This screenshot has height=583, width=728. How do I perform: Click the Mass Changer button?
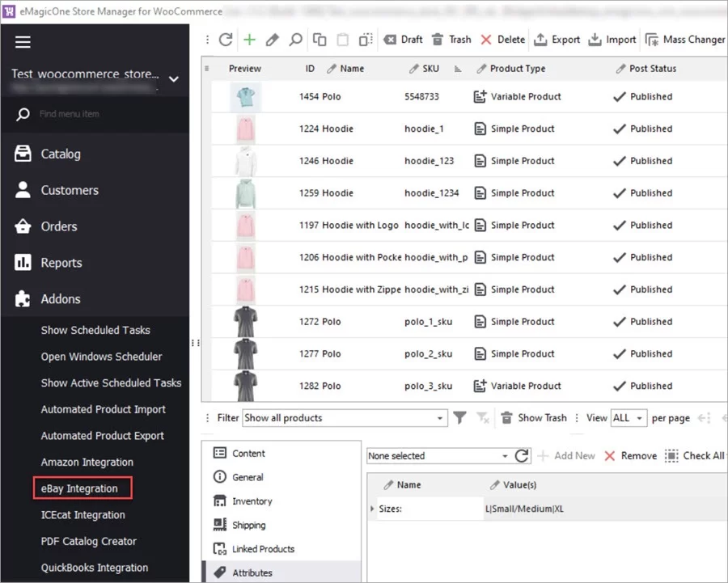tap(684, 40)
